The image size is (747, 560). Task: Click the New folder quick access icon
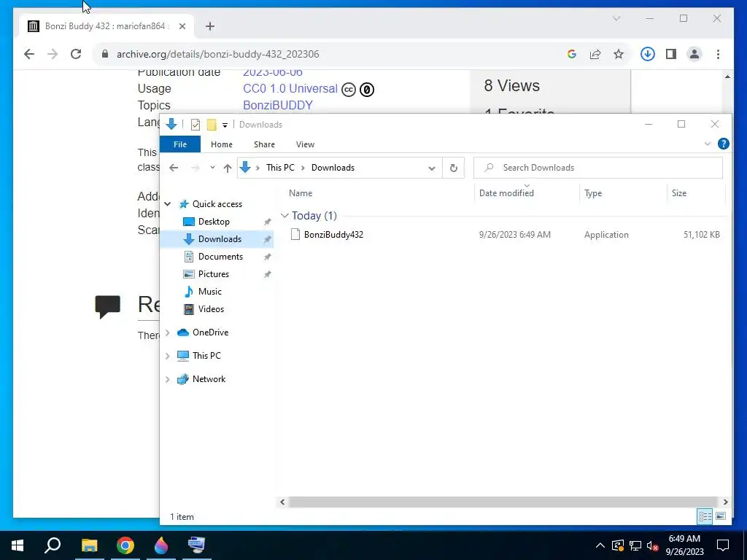pos(212,124)
